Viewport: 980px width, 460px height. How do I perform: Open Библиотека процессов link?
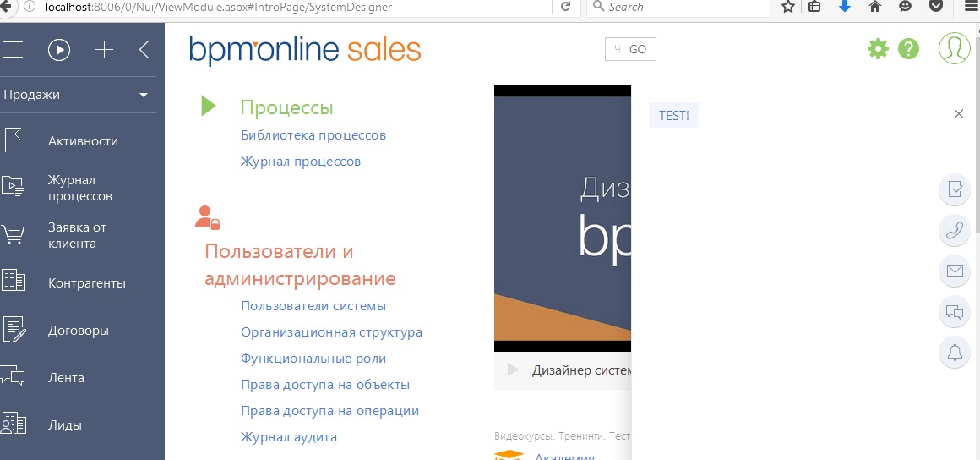(313, 135)
